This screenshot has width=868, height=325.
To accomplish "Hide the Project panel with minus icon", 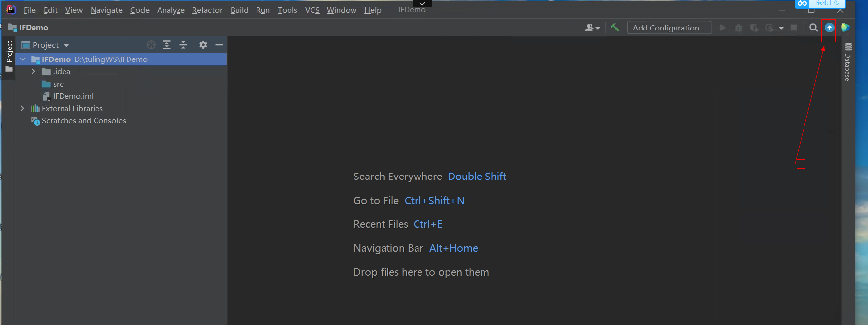I will click(x=219, y=45).
